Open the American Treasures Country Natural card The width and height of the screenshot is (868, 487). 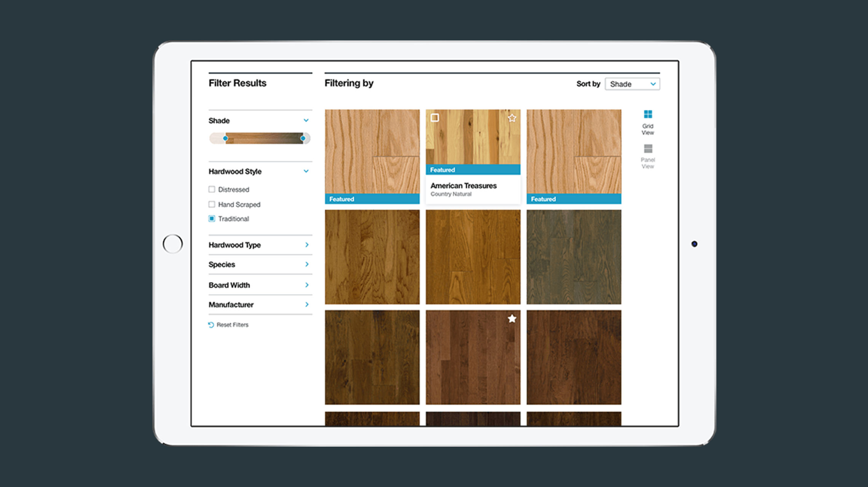point(473,157)
